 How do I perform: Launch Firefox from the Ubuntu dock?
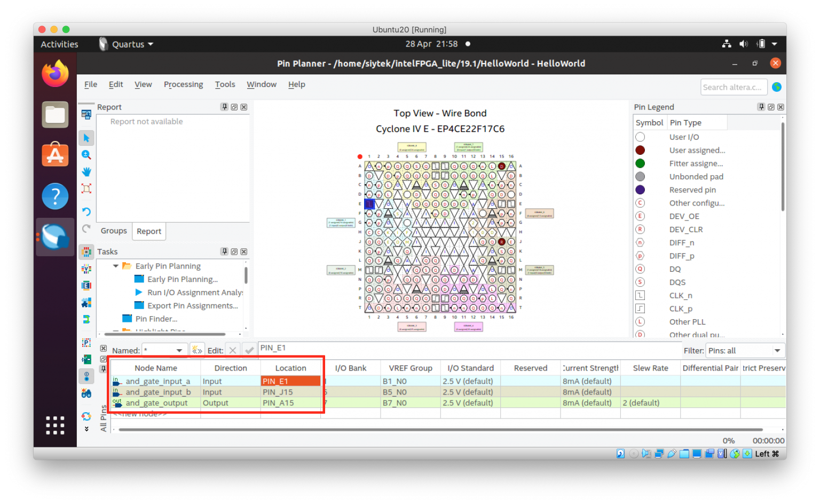click(x=55, y=73)
